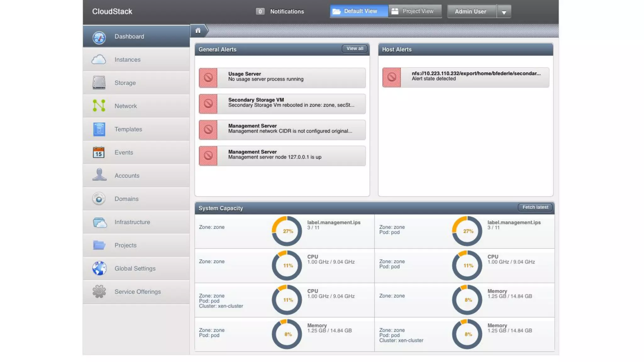Select the green Network icon
This screenshot has width=644, height=362.
(x=99, y=106)
